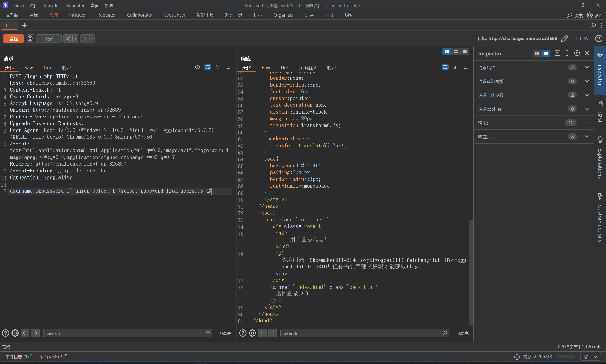Open request send settings gear icon
Viewport: 606px width, 364px height.
point(30,39)
